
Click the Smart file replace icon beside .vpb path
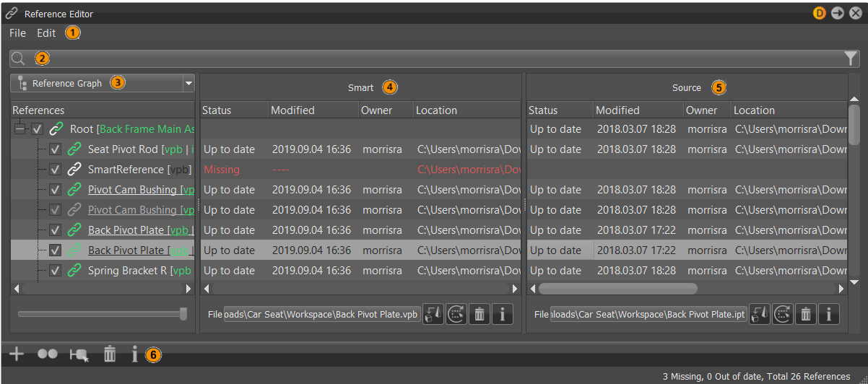point(433,315)
